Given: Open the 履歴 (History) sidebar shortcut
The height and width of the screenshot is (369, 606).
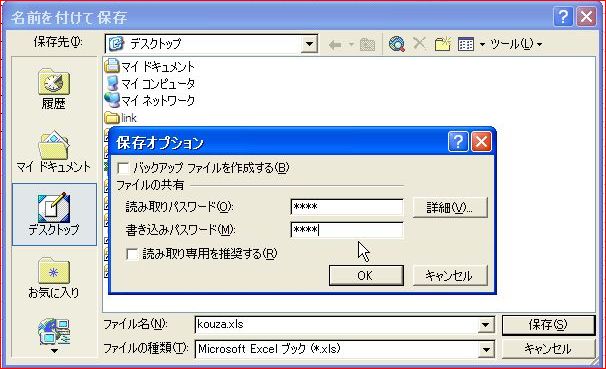Looking at the screenshot, I should (54, 90).
